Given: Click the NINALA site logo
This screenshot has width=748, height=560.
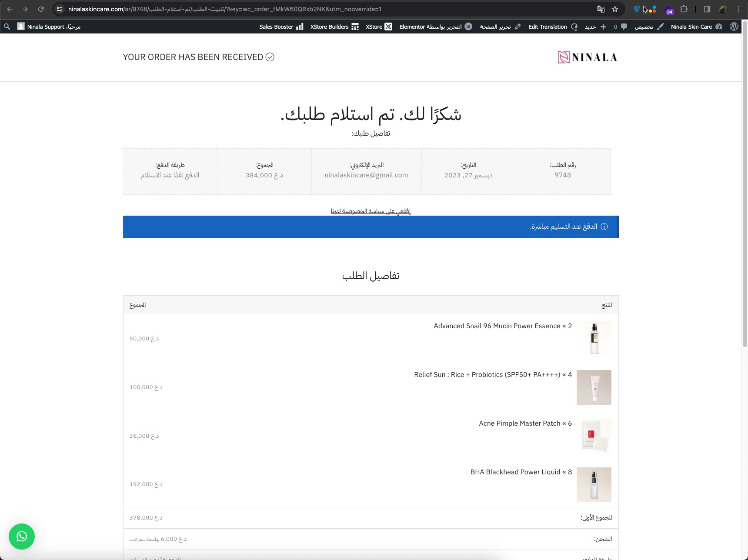Looking at the screenshot, I should [x=588, y=57].
